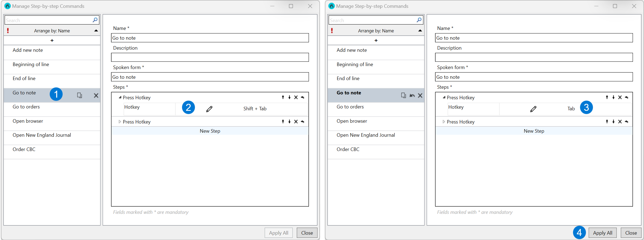The image size is (644, 240).
Task: Click the move-down arrow on the second Press Hotkey step, right window
Action: tap(613, 122)
